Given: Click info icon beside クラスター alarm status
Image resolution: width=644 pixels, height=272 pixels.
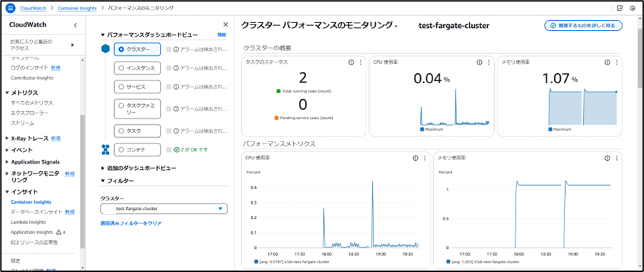Looking at the screenshot, I should tap(176, 50).
